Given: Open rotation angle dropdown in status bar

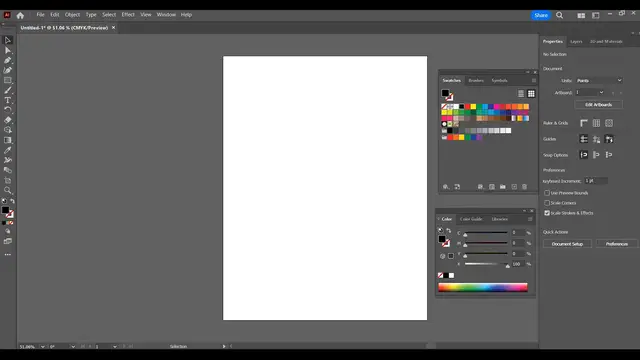Looking at the screenshot, I should point(73,347).
